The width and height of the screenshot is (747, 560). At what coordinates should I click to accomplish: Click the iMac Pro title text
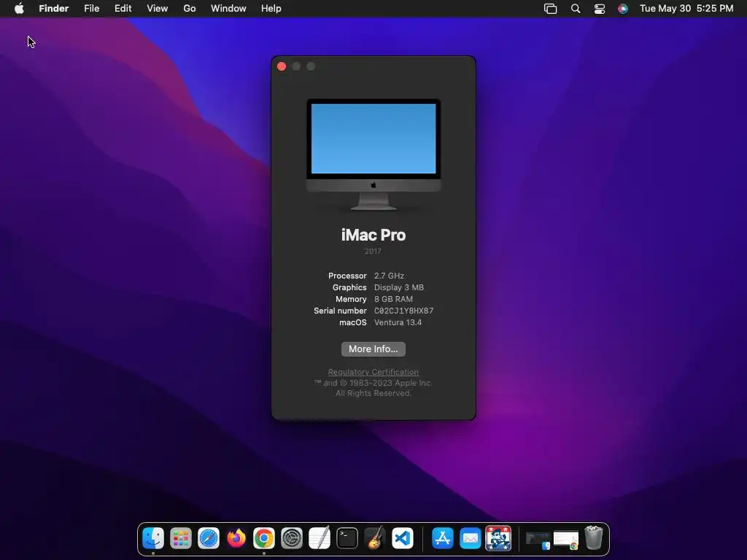coord(373,235)
